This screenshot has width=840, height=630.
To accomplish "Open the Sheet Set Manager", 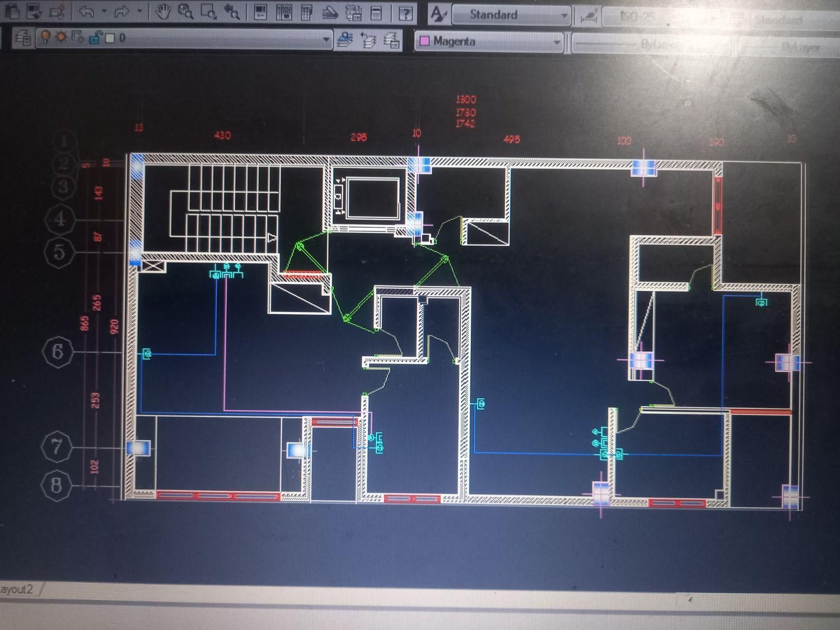I will [x=330, y=12].
